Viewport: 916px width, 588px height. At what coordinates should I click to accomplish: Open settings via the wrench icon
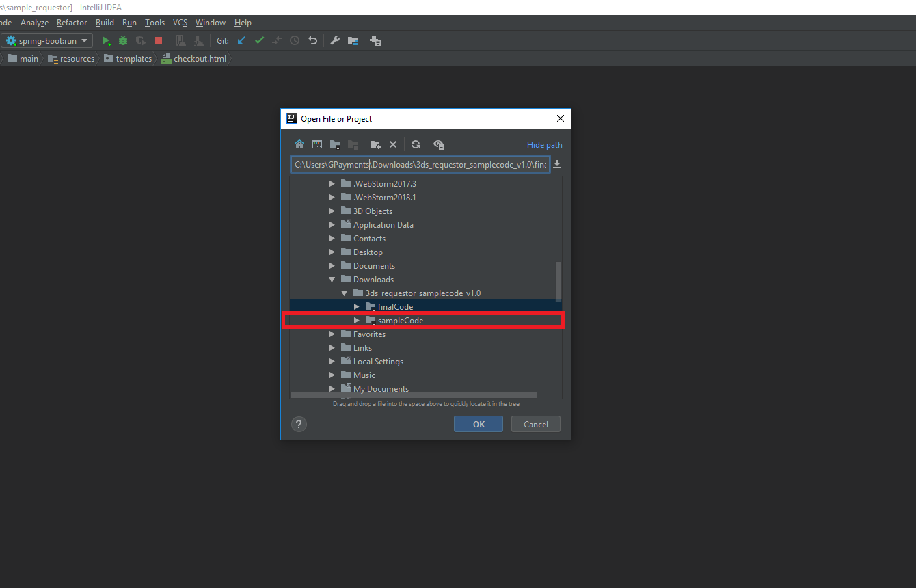tap(335, 41)
